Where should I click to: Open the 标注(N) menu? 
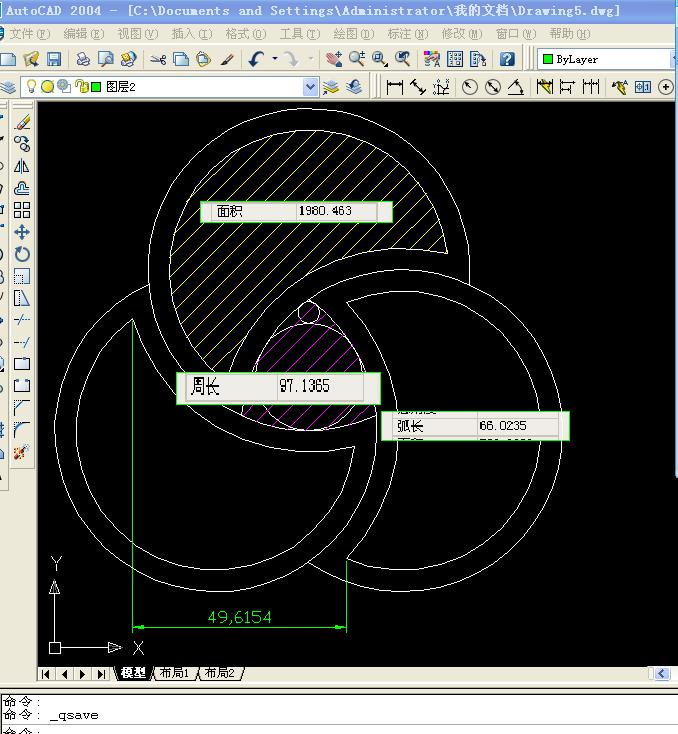pos(408,34)
